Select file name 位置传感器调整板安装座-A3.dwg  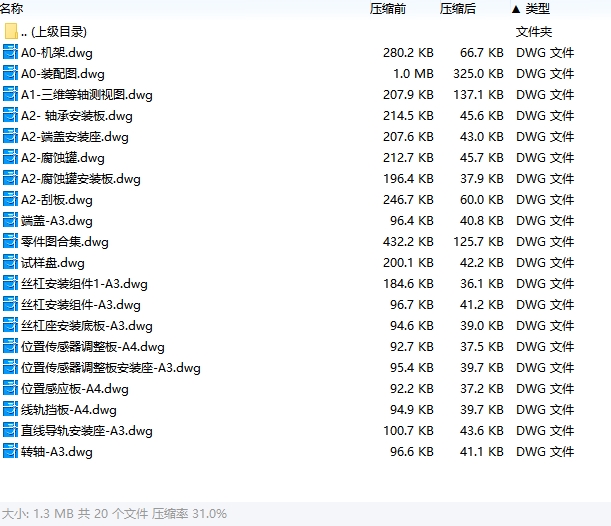(x=111, y=368)
